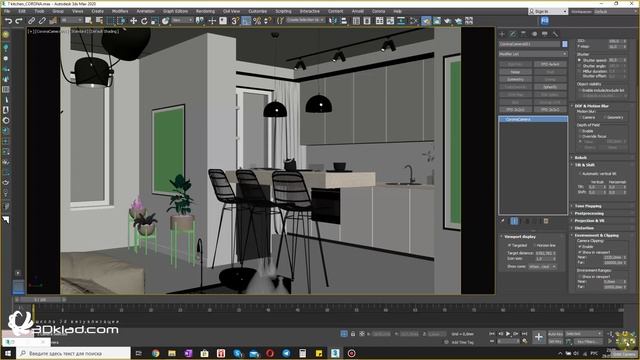
Task: Open the Graph Editors menu
Action: (x=176, y=11)
